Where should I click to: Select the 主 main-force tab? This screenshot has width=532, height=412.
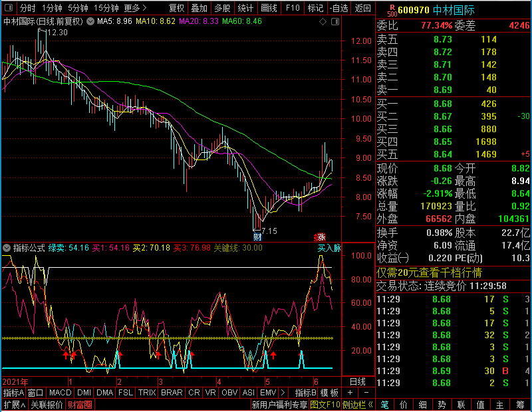[500, 405]
